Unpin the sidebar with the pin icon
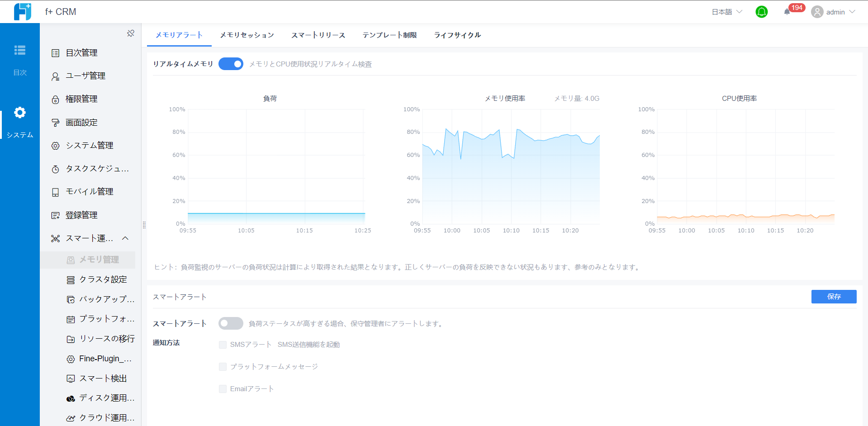868x426 pixels. click(131, 33)
